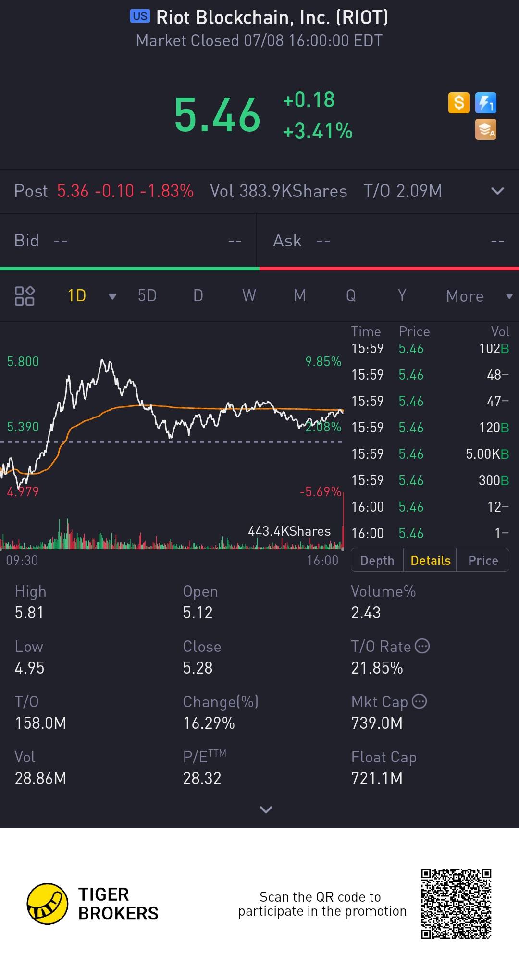This screenshot has height=980, width=519.
Task: Tap the Change(%) 16.29% value
Action: (209, 723)
